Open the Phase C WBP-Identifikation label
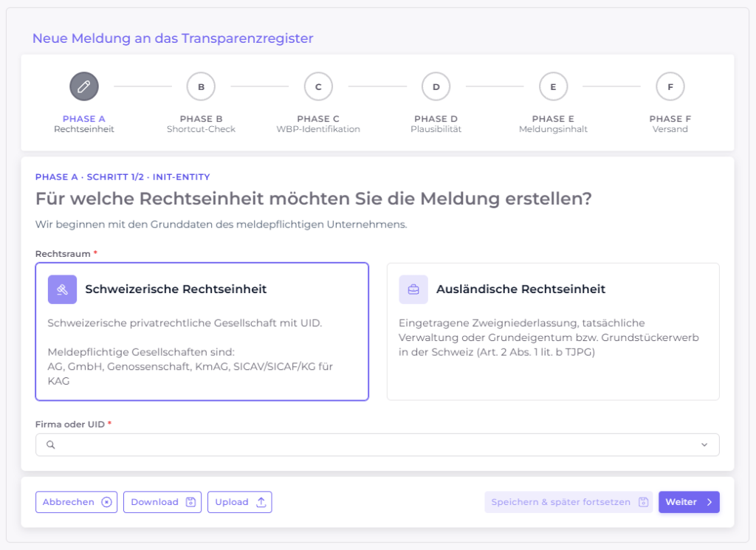The width and height of the screenshot is (756, 550). coord(318,124)
